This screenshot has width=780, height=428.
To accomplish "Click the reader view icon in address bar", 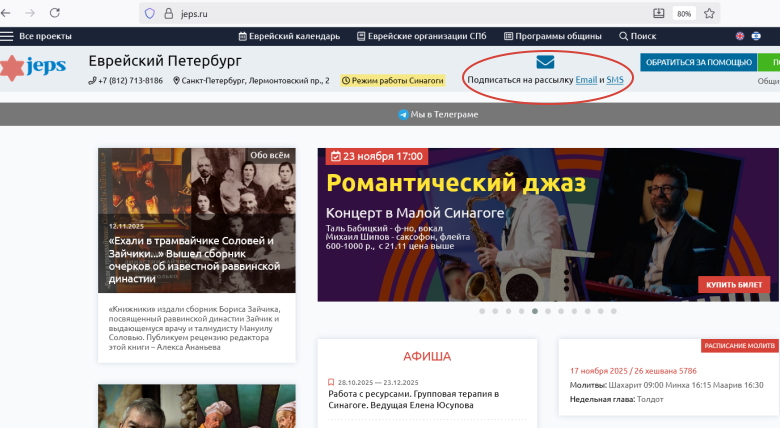I will (658, 13).
